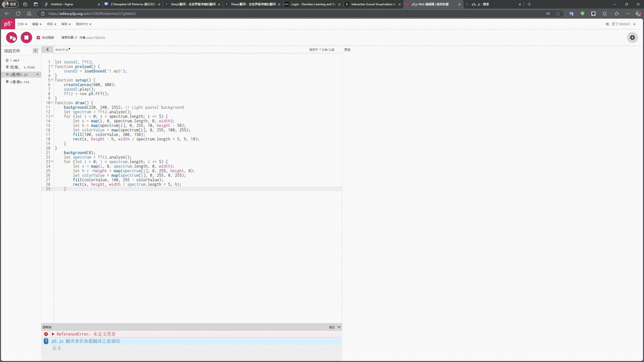
Task: Reload the page using the browser refresh icon
Action: point(18,14)
